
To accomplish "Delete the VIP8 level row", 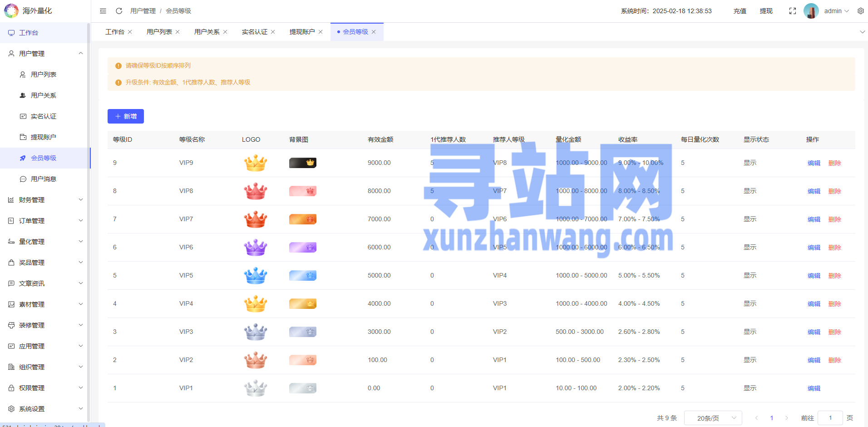I will pos(835,191).
